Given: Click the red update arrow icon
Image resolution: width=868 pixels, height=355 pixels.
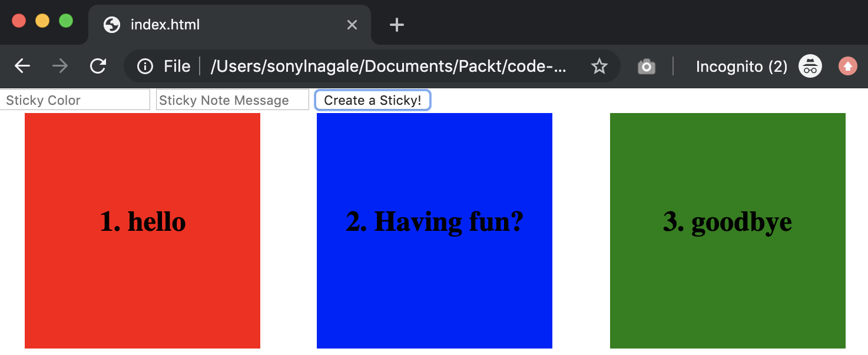Looking at the screenshot, I should (x=848, y=67).
